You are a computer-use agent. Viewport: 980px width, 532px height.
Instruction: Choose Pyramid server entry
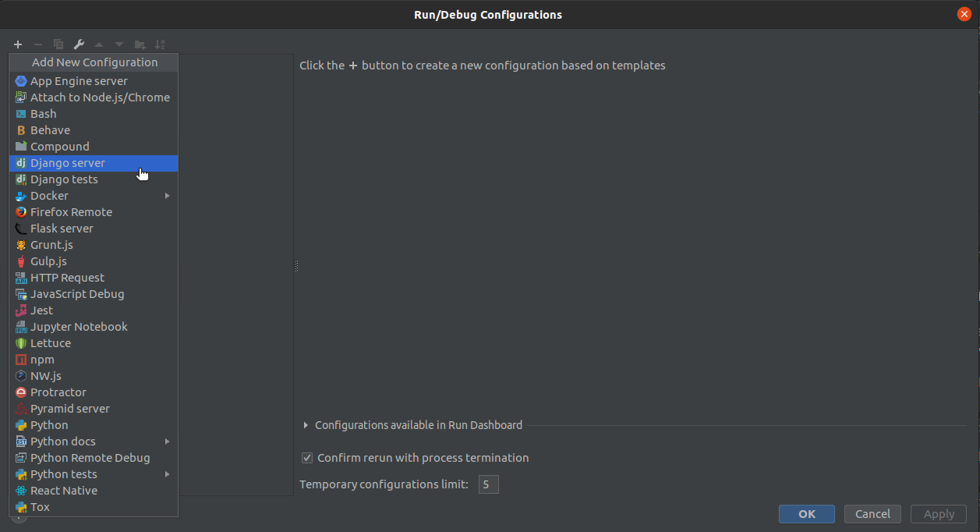(94, 409)
